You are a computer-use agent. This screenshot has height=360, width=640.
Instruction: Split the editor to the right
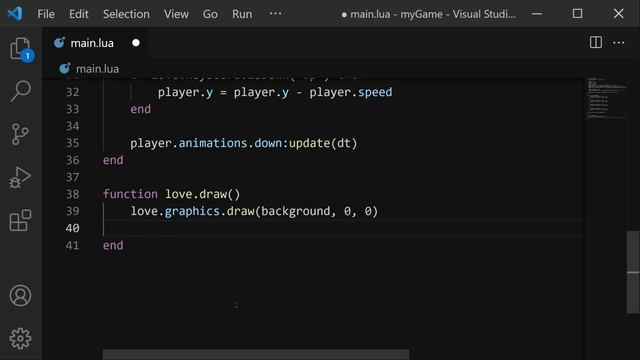(596, 42)
